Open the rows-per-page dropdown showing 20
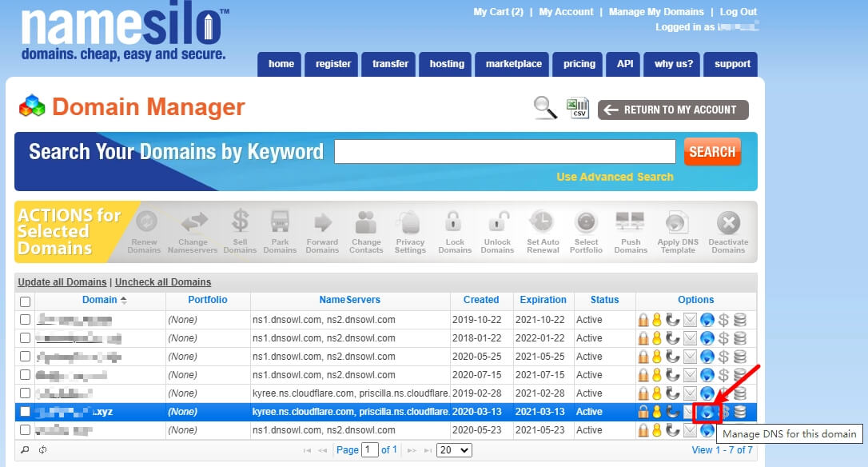Screen dimensions: 868x467 [x=454, y=450]
